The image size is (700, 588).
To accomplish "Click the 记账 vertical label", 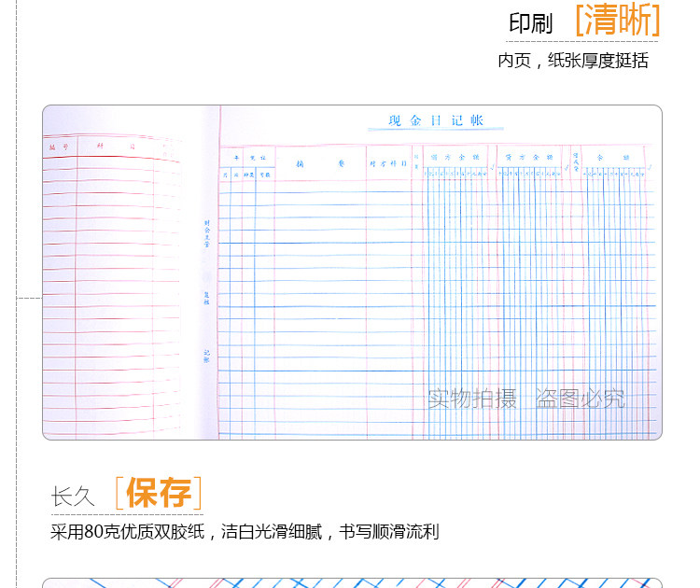I will tap(206, 357).
